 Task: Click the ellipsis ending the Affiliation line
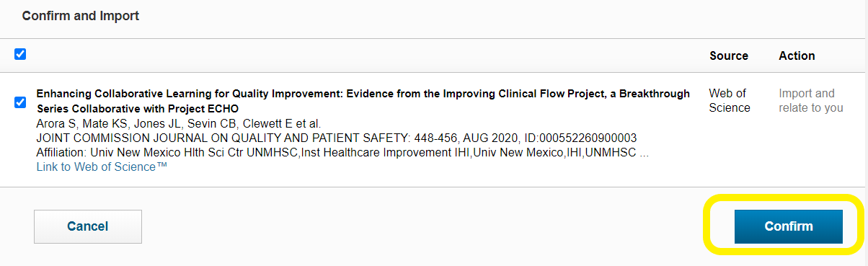point(645,154)
